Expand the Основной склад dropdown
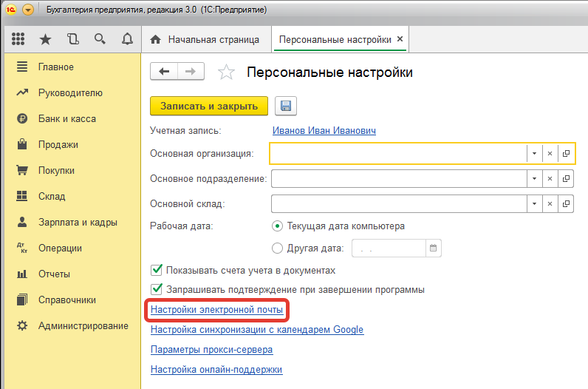588x389 pixels. (x=534, y=203)
